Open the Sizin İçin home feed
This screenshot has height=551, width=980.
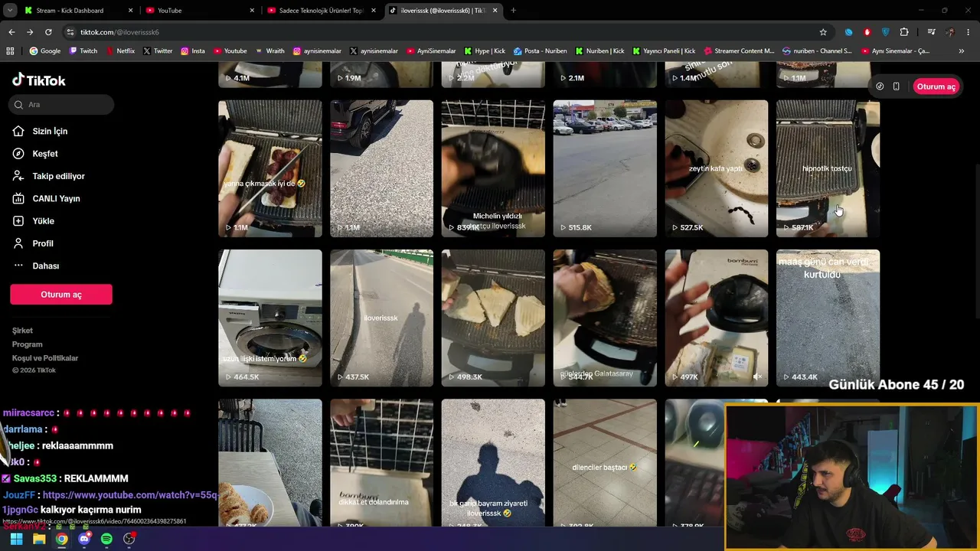tap(50, 131)
